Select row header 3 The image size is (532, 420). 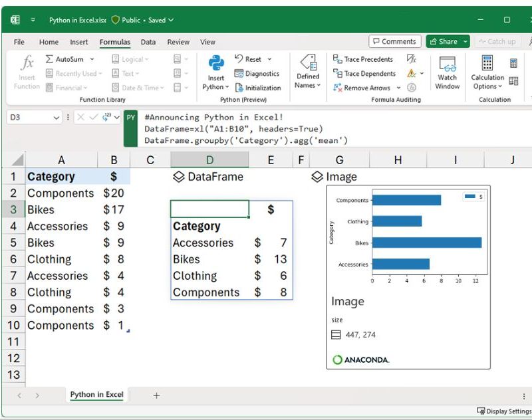pyautogui.click(x=13, y=209)
